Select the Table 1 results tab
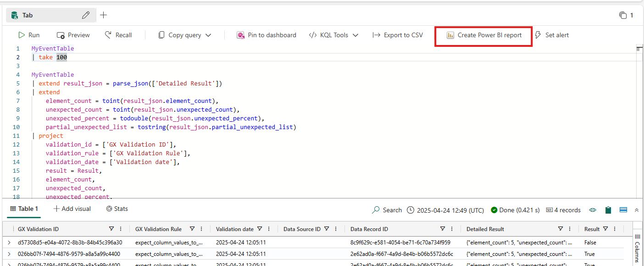Viewport: 644px width, 266px height. pos(24,209)
